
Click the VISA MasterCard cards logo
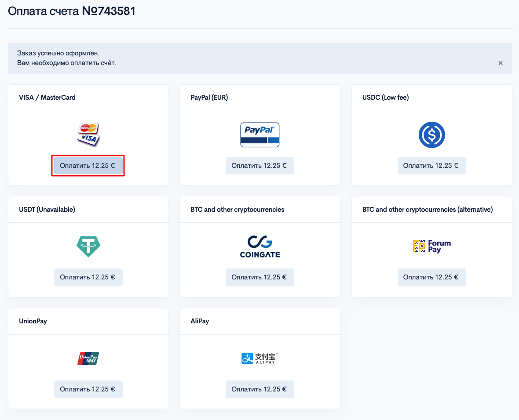pos(88,134)
